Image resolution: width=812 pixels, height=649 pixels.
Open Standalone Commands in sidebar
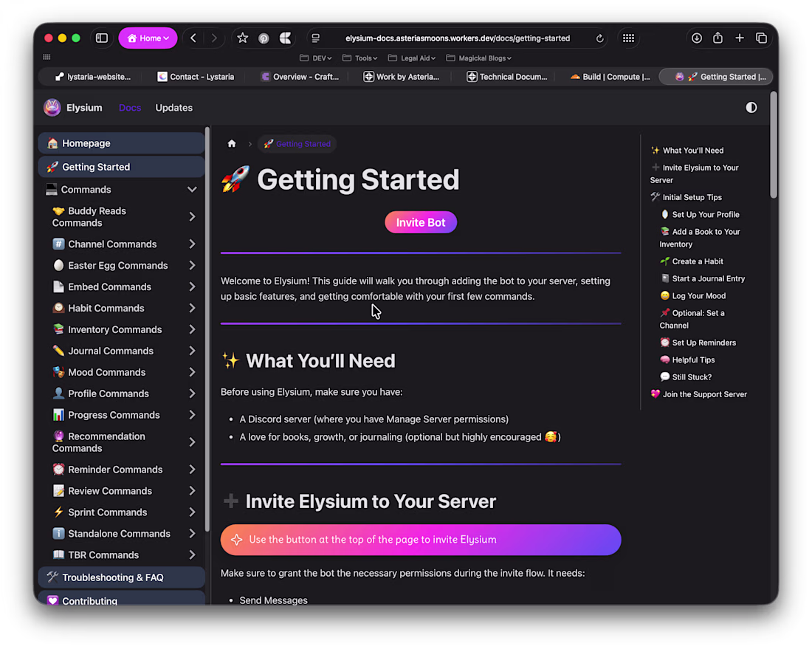click(x=119, y=534)
